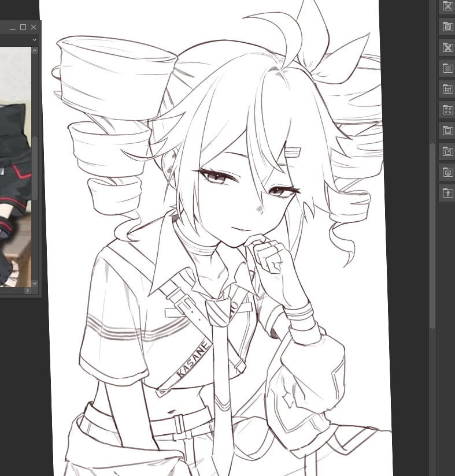
Task: Close the floating reference window
Action: 34,27
